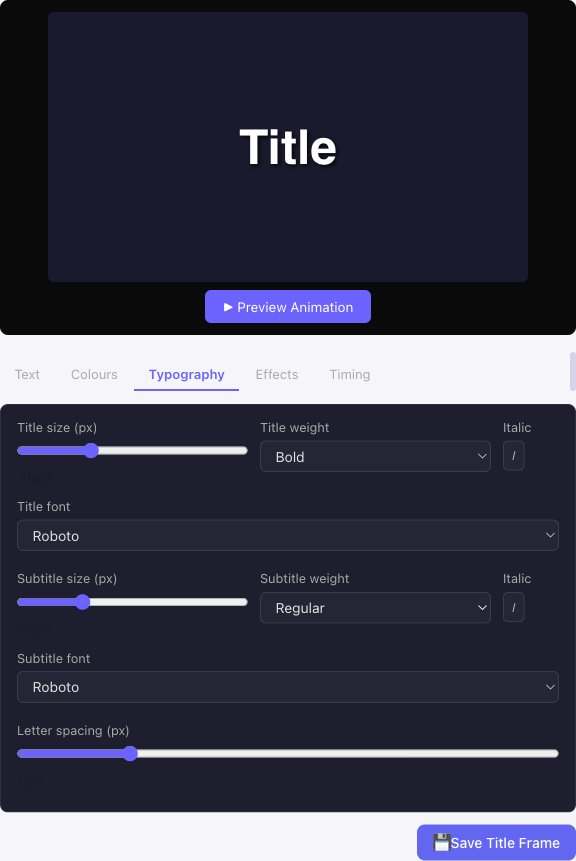This screenshot has height=861, width=576.
Task: Click the Preview Animation button
Action: point(288,307)
